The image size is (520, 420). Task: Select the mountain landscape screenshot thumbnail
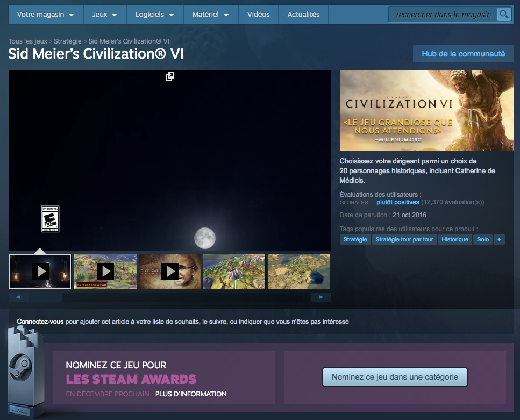point(234,272)
